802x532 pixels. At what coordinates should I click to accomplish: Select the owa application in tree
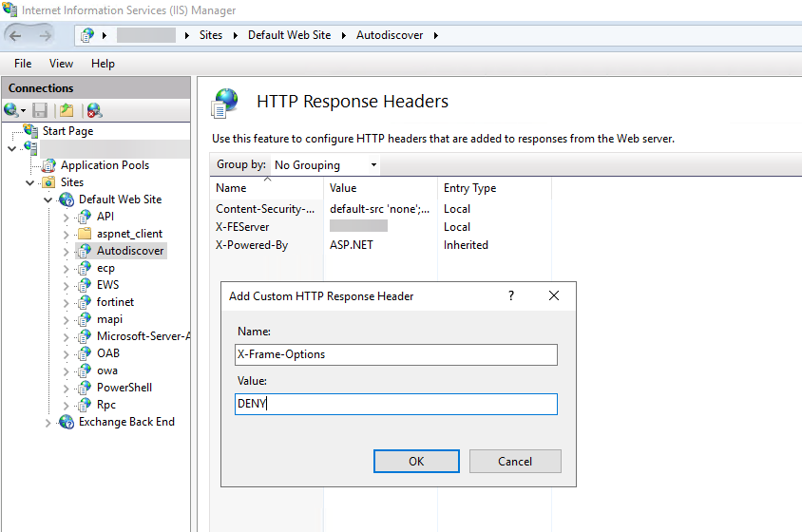106,370
